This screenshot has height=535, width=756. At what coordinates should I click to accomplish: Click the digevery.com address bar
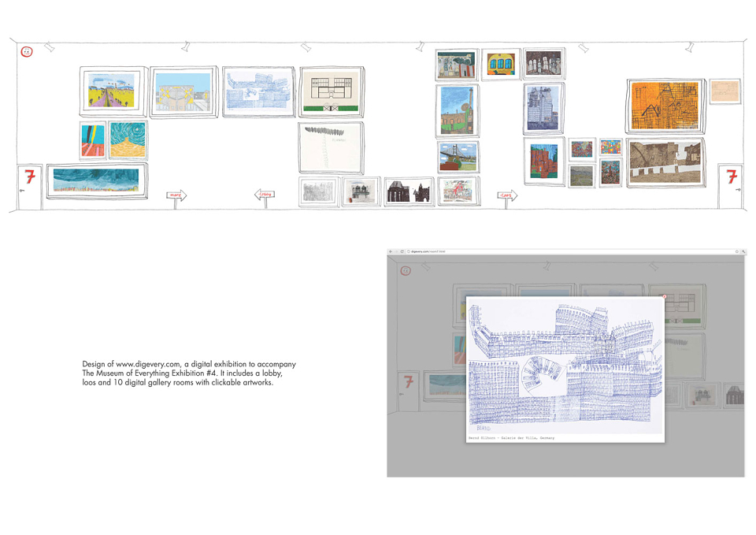569,251
